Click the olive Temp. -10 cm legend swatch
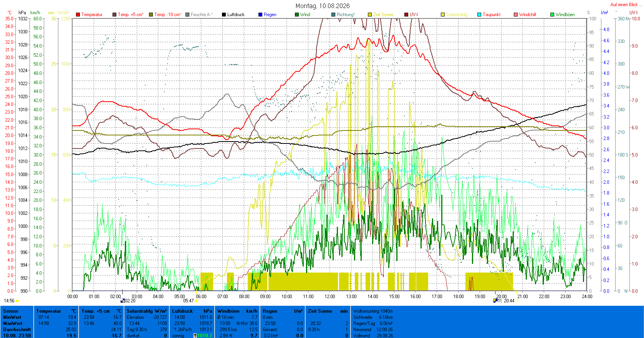Image resolution: width=644 pixels, height=338 pixels. (x=151, y=15)
